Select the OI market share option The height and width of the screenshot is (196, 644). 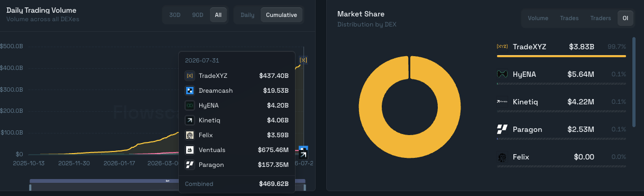625,18
